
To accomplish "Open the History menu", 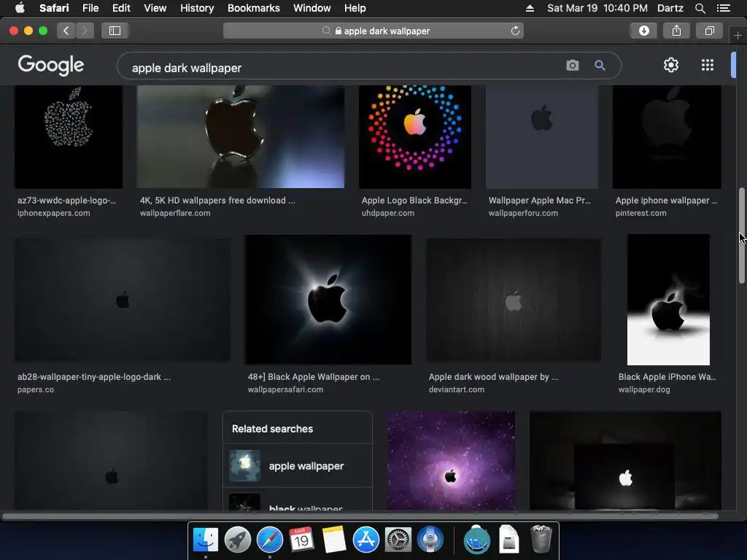I will (197, 8).
